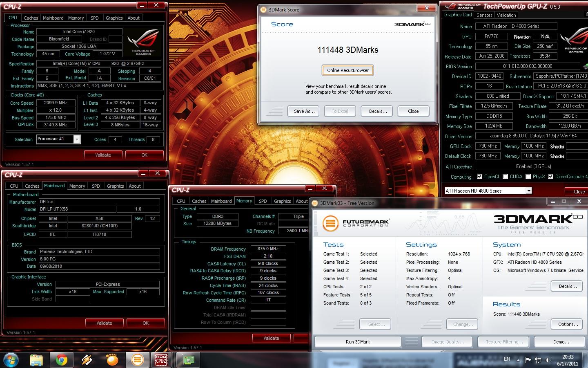This screenshot has width=588, height=368.
Task: Click Save As in the 3DMark Score dialog
Action: pyautogui.click(x=304, y=111)
